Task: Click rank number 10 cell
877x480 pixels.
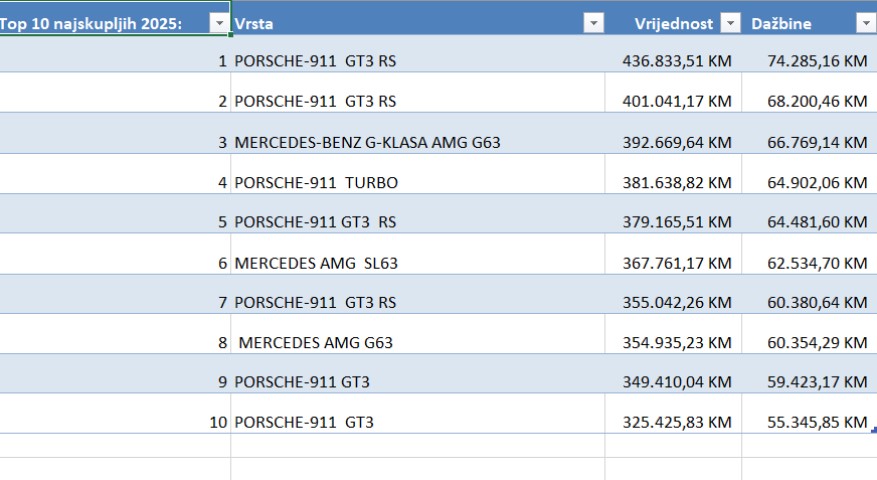Action: pos(218,423)
